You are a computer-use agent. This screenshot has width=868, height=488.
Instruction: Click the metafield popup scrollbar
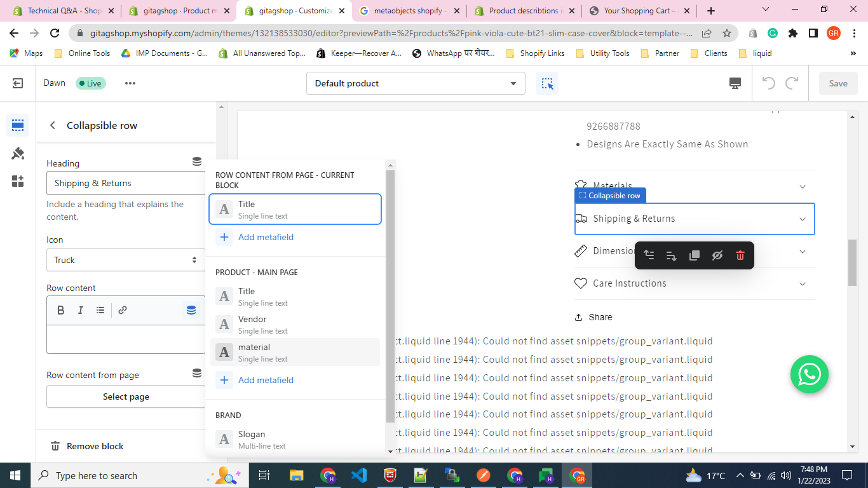(391, 296)
